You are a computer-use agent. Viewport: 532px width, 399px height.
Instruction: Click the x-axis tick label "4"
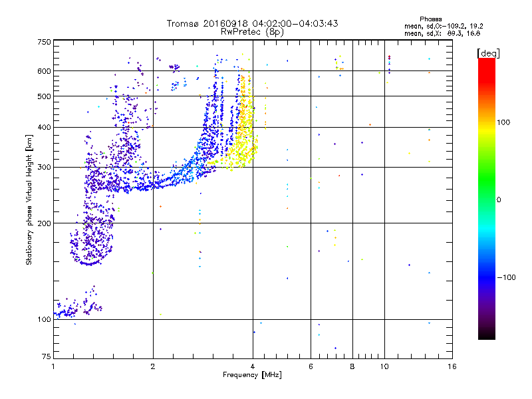[253, 366]
